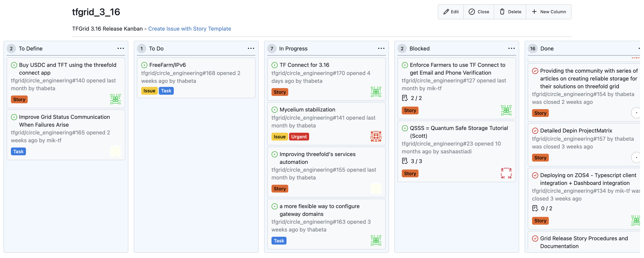The height and width of the screenshot is (258, 644).
Task: Click the Blocked column header title
Action: point(419,49)
